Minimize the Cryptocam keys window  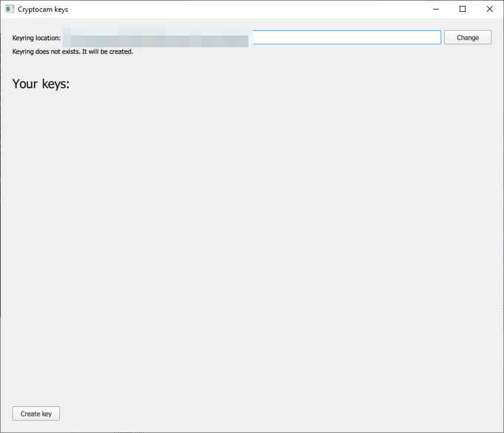click(436, 9)
